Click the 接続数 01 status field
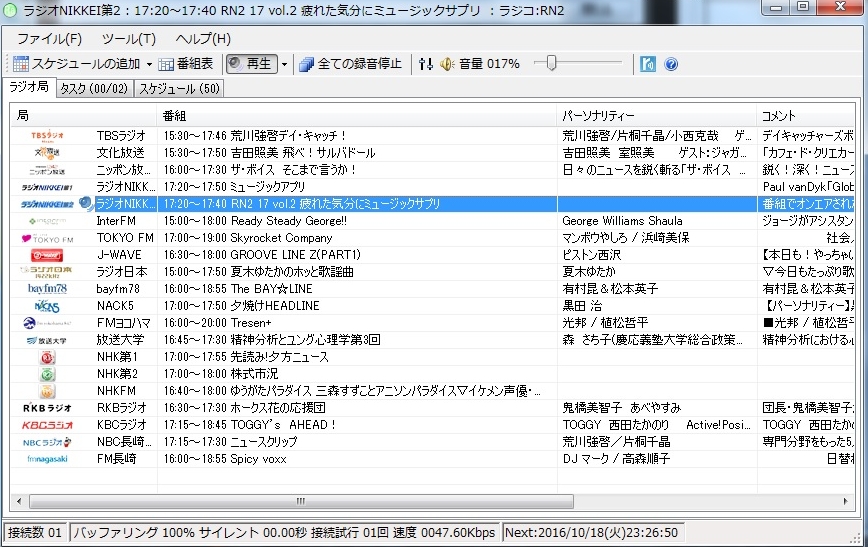868x547 pixels. point(35,533)
